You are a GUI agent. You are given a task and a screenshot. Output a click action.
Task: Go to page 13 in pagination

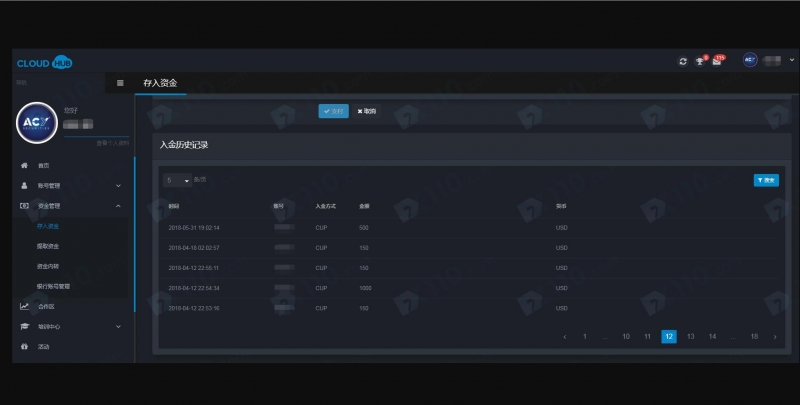click(691, 337)
